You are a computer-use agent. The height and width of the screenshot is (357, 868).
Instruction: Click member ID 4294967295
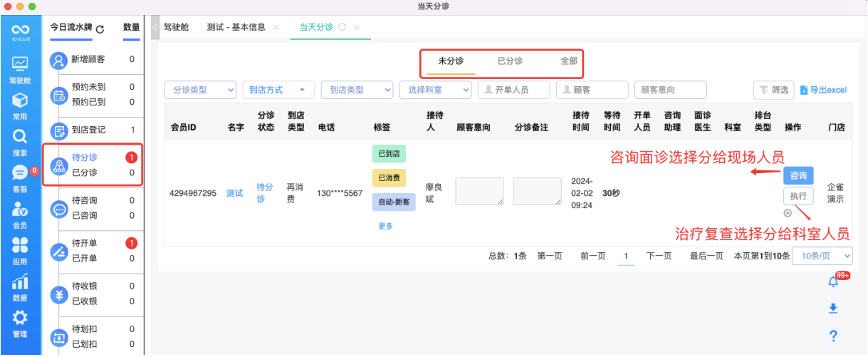pos(193,193)
